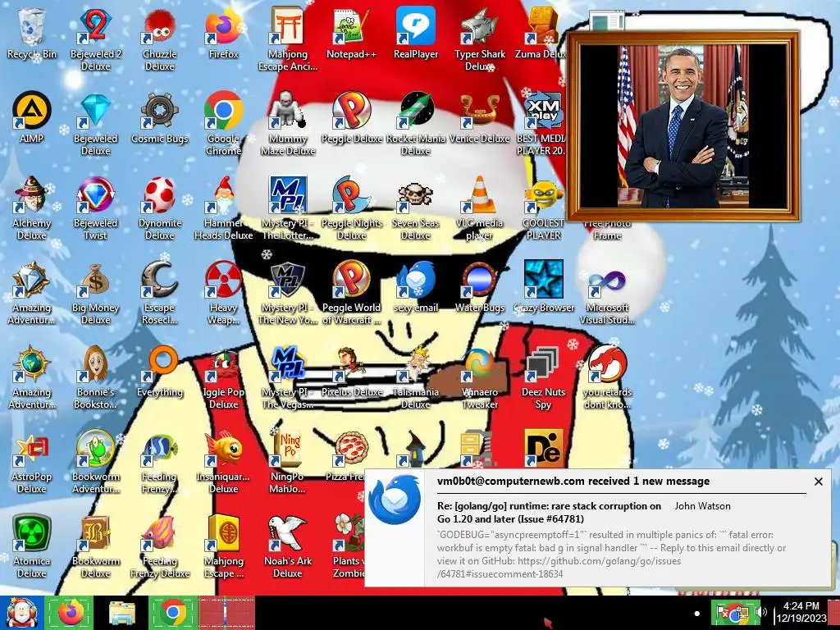Image resolution: width=840 pixels, height=630 pixels.
Task: Launch Bejeweled 2 Deluxe shortcut
Action: pyautogui.click(x=95, y=39)
